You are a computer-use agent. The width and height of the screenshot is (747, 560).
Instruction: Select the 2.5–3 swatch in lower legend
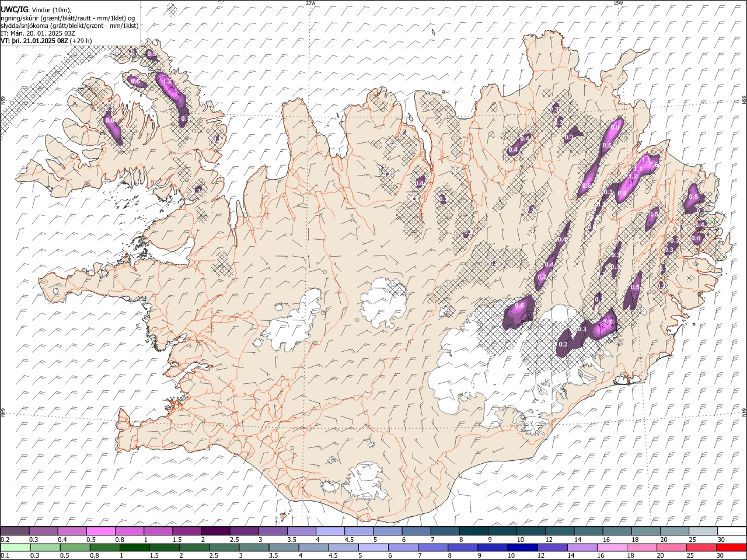point(224,547)
